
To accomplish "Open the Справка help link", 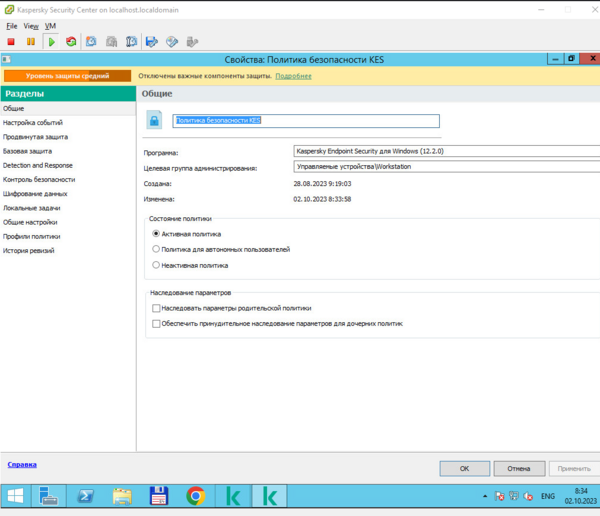I will [22, 464].
